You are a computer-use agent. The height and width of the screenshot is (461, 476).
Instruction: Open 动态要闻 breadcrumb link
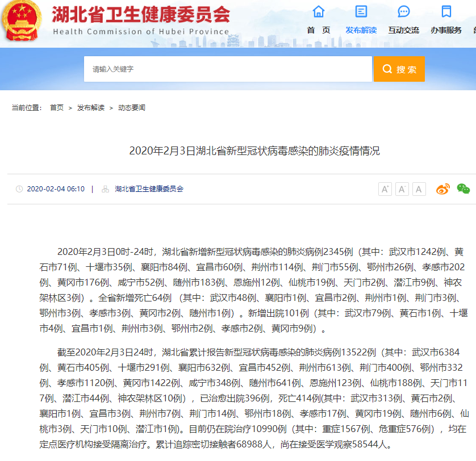click(132, 107)
